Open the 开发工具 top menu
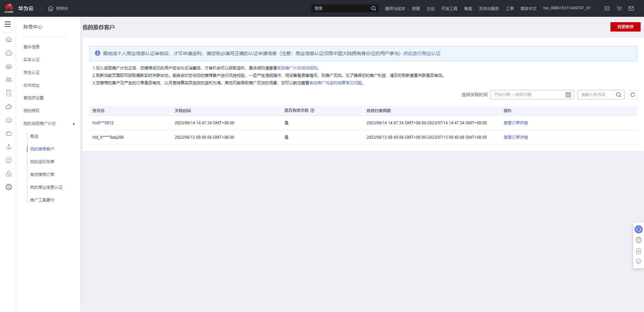Viewport: 644px width, 312px height. coord(449,8)
